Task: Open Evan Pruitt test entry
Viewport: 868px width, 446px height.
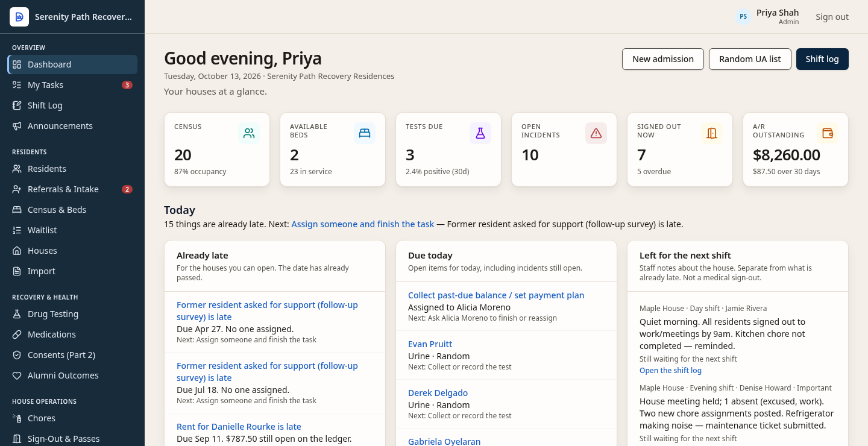Action: click(430, 344)
